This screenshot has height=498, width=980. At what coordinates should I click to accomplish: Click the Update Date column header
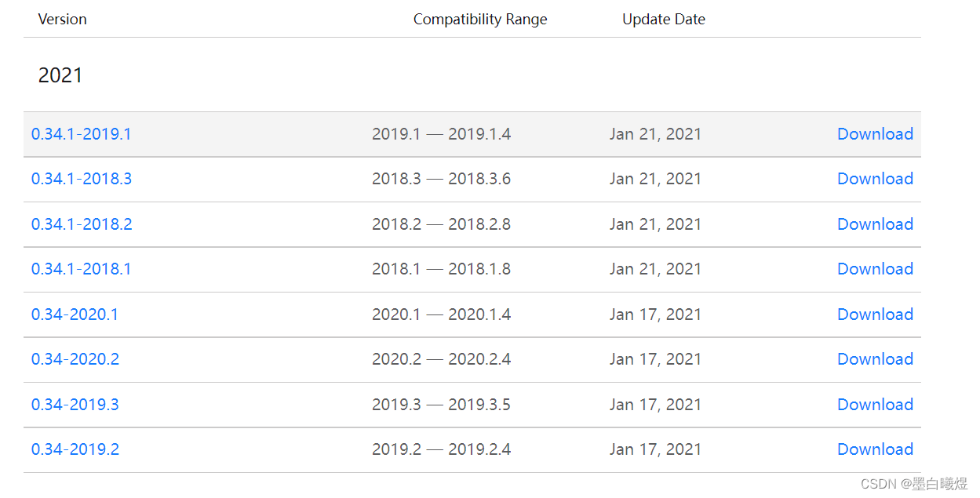click(x=664, y=20)
